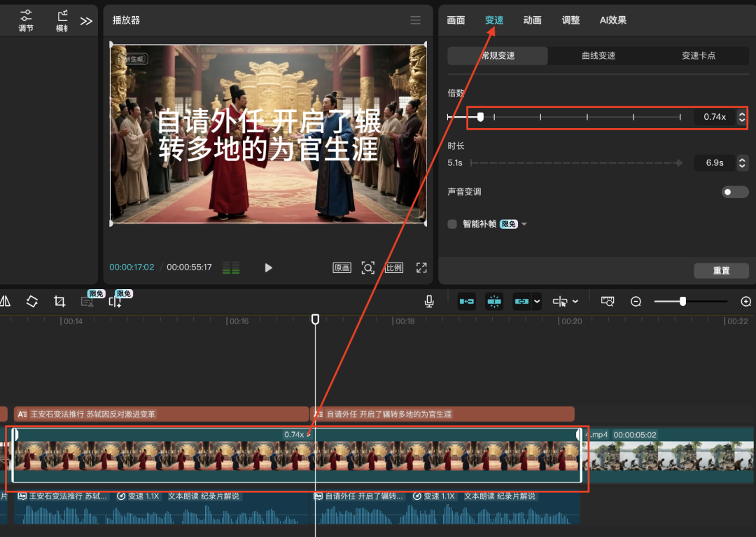The height and width of the screenshot is (537, 756).
Task: Click the 原画 original quality button
Action: [x=342, y=267]
